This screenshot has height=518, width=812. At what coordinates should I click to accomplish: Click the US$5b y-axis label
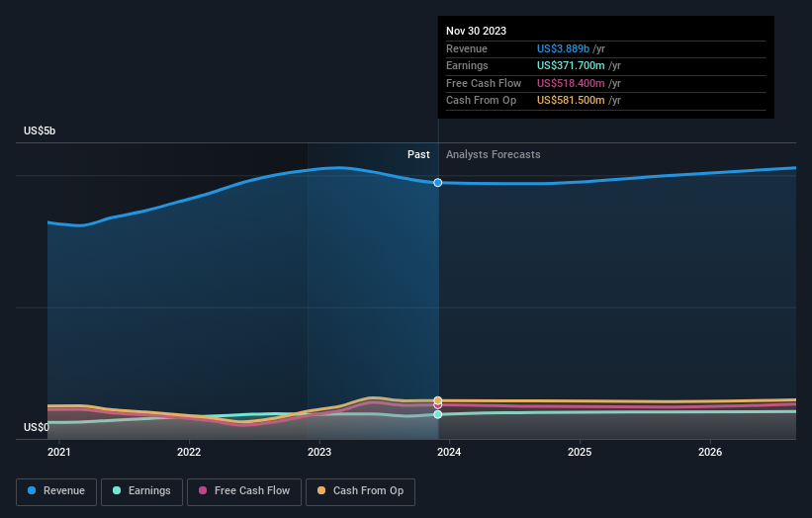tap(40, 130)
